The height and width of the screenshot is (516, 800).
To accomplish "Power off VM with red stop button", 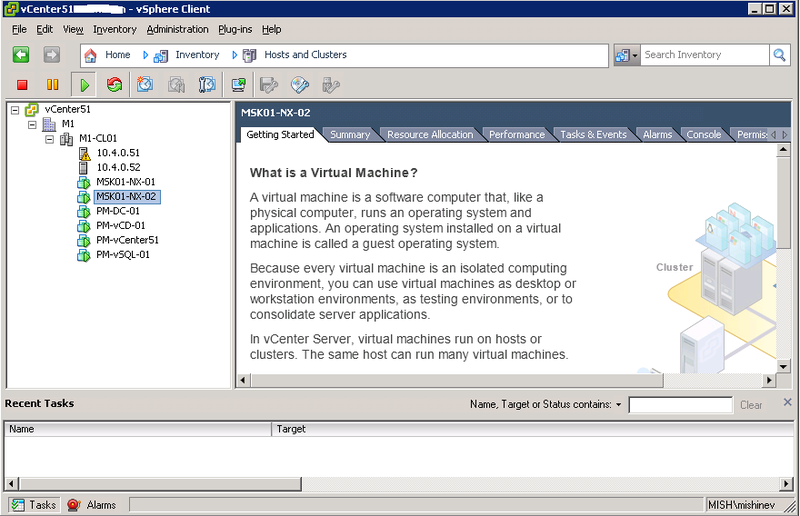I will point(22,85).
